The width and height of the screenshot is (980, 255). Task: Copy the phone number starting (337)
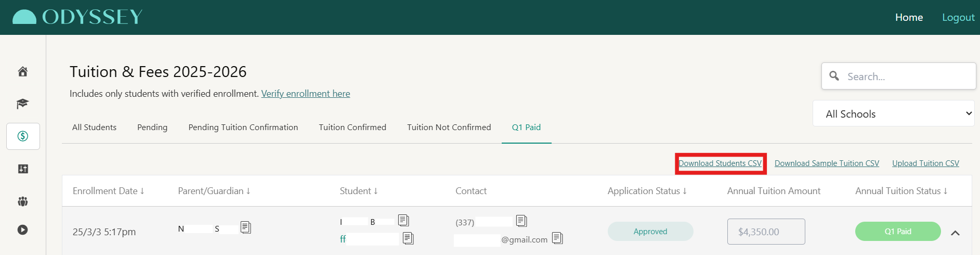click(x=521, y=221)
